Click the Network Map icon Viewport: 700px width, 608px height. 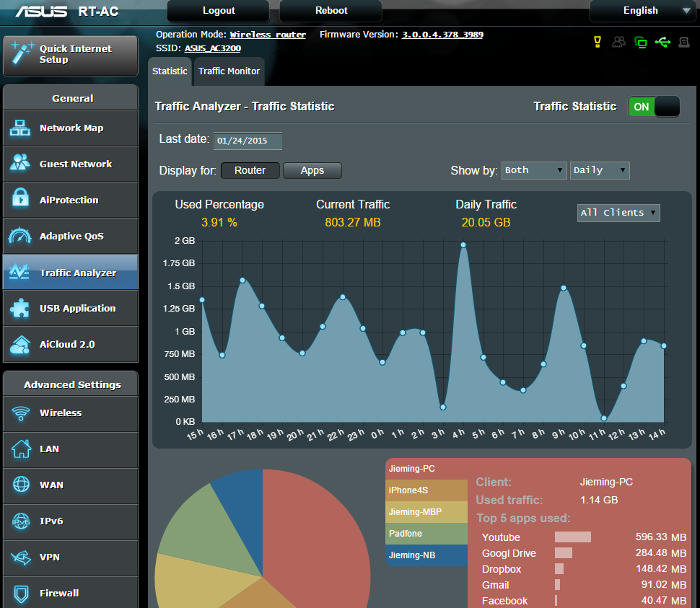click(20, 128)
